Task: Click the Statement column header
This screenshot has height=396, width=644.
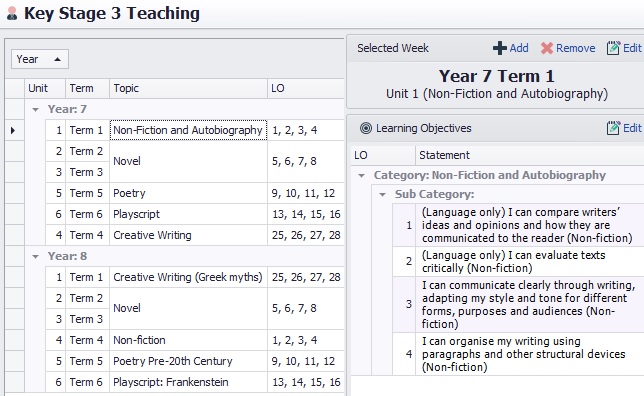Action: coord(529,155)
